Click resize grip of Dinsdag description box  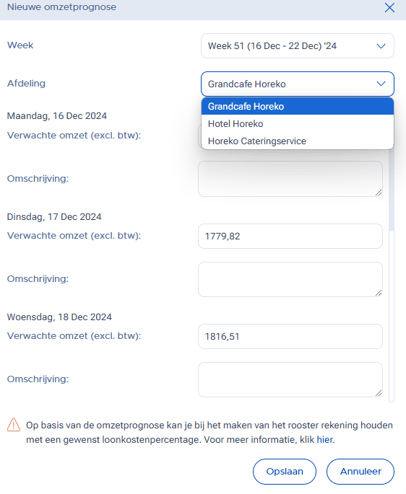point(378,293)
